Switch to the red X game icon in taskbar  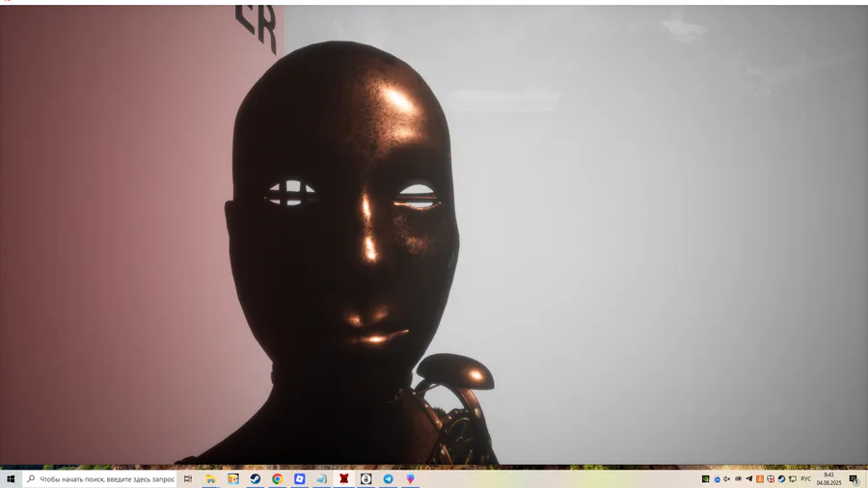point(343,479)
